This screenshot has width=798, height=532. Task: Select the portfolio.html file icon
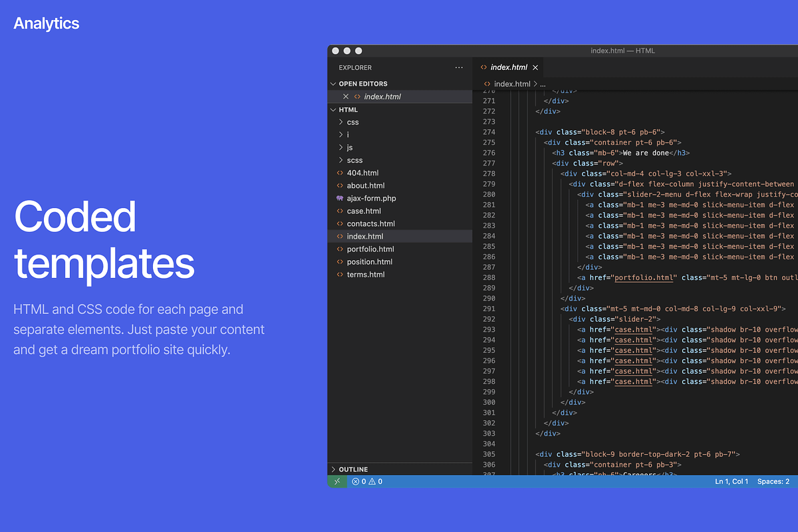coord(340,249)
